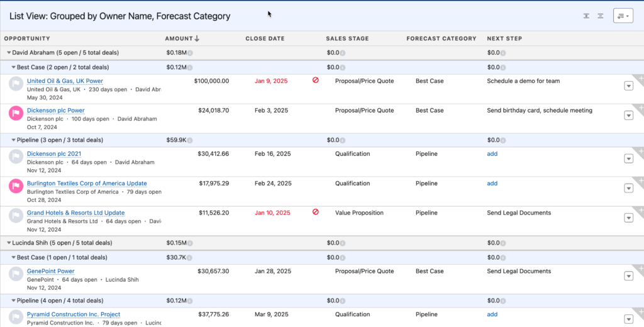Click the plus corner on United Oil row
This screenshot has width=644, height=327.
point(640,78)
